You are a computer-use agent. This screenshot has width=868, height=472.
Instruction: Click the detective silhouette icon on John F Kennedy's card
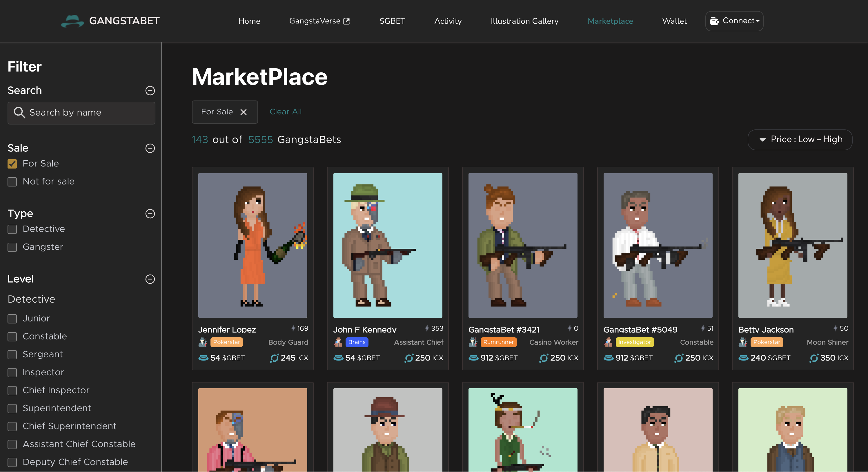click(x=338, y=342)
